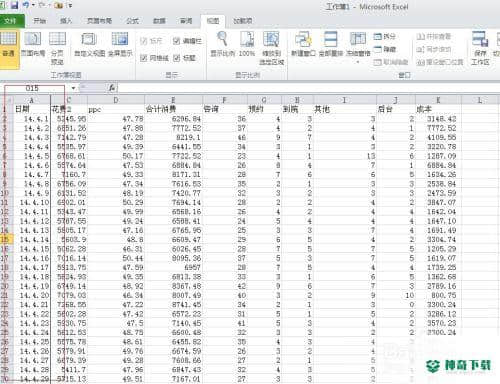Click the 其他 header cell
Screen dimensions: 500x384
click(x=345, y=109)
